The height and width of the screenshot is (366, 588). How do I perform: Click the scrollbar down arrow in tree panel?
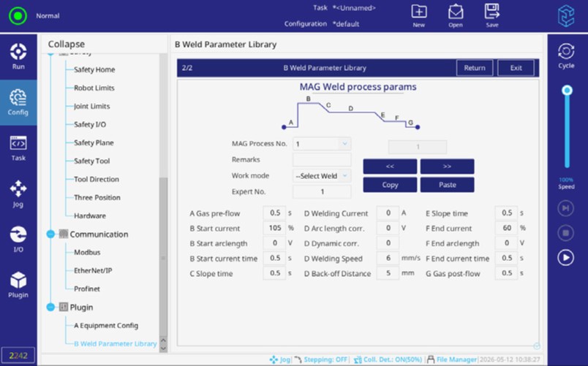pos(163,348)
